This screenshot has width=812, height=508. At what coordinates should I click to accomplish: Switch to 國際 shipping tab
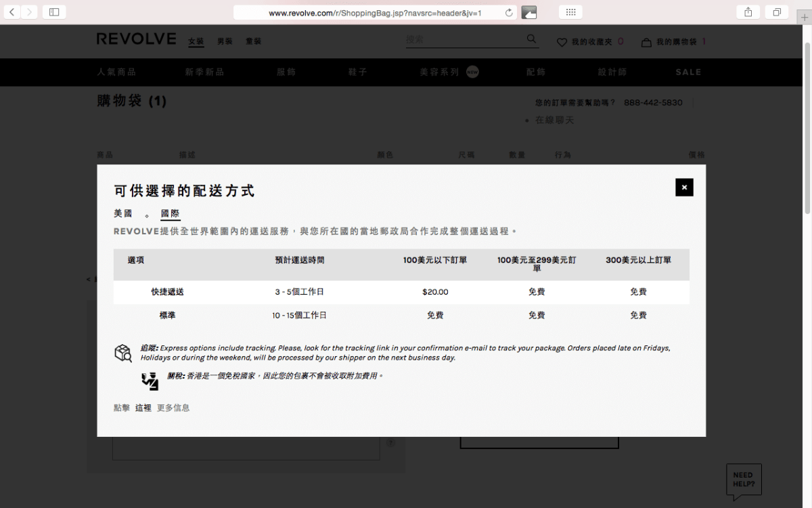pos(170,213)
